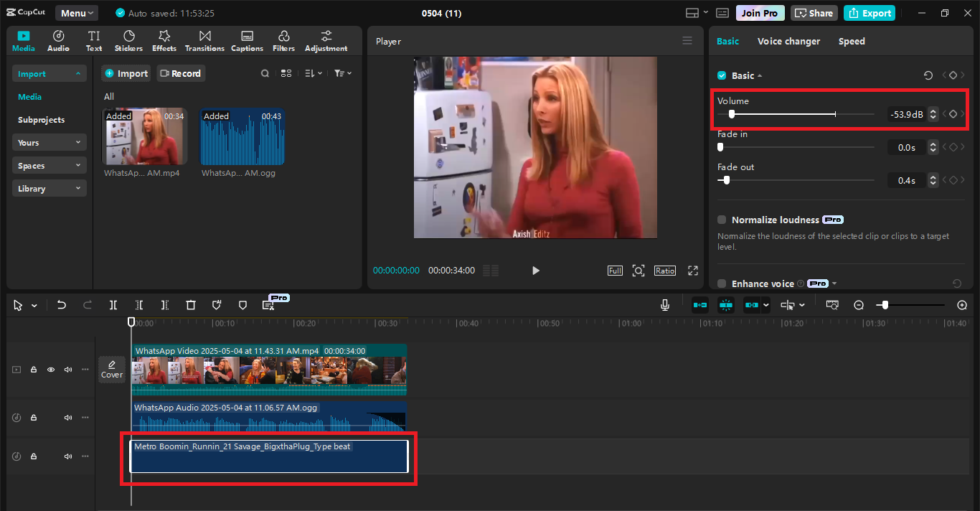Open the Menu dropdown
The height and width of the screenshot is (511, 980).
click(x=78, y=13)
